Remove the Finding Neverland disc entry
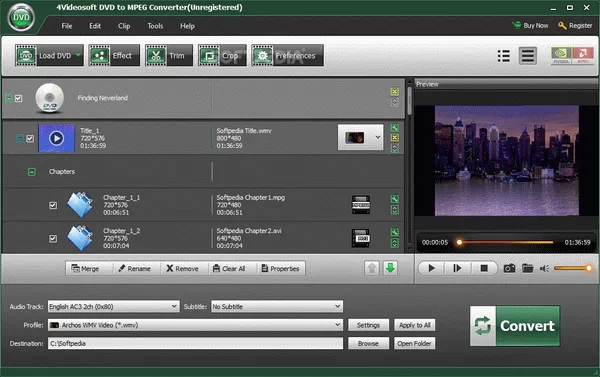The height and width of the screenshot is (377, 600). (395, 91)
